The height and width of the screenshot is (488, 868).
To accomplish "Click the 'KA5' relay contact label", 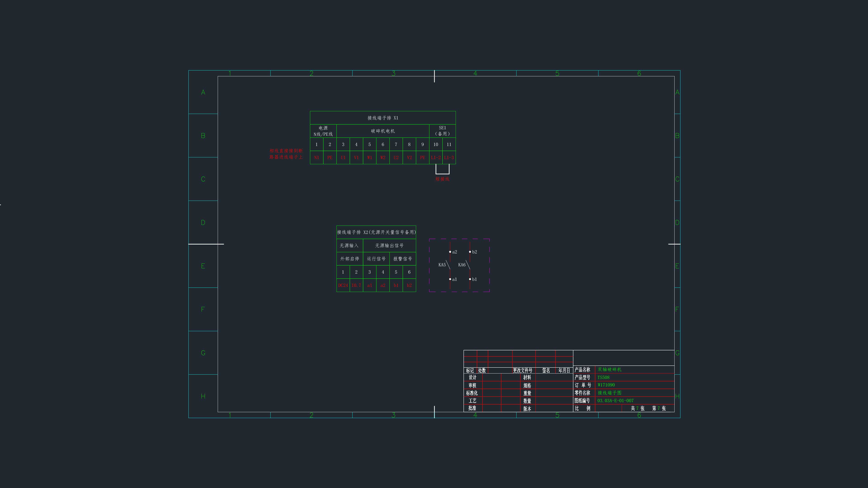I will click(x=442, y=265).
